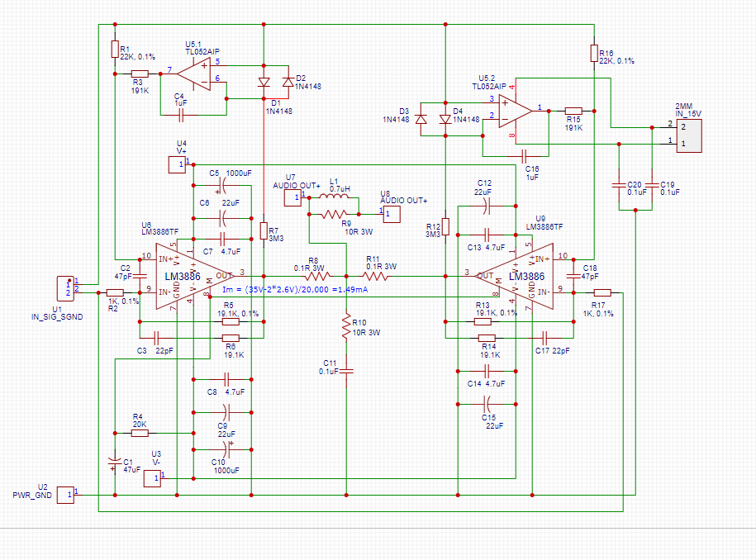Select the 2MM IN_15V connector box

tap(689, 136)
